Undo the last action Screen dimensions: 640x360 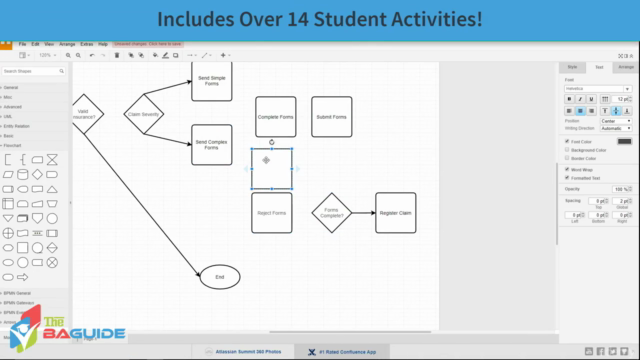(92, 55)
